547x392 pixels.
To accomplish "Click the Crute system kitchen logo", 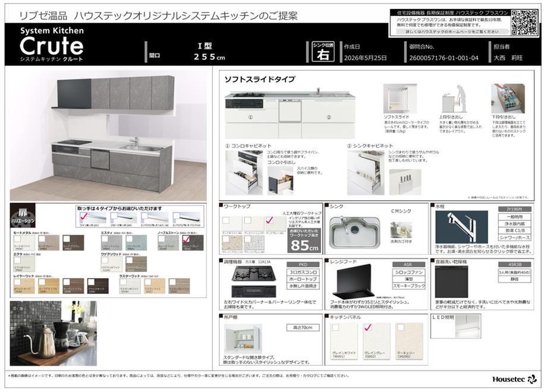I will point(52,45).
